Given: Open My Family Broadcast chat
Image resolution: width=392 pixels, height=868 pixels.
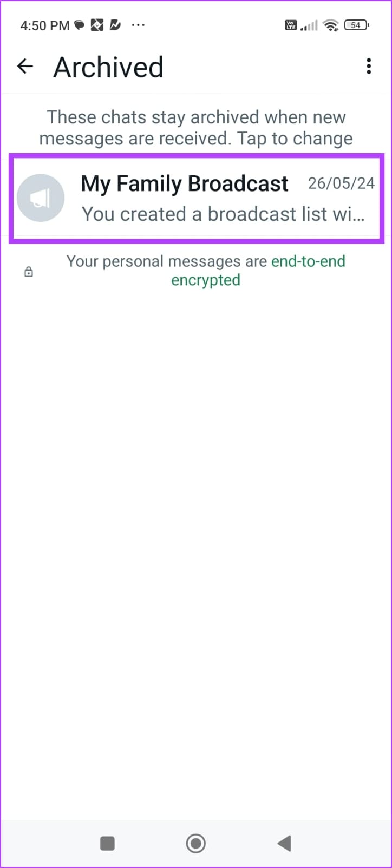Looking at the screenshot, I should (x=196, y=198).
